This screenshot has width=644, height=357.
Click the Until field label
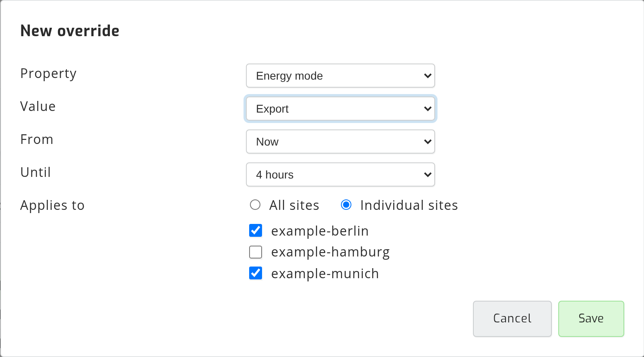coord(36,172)
